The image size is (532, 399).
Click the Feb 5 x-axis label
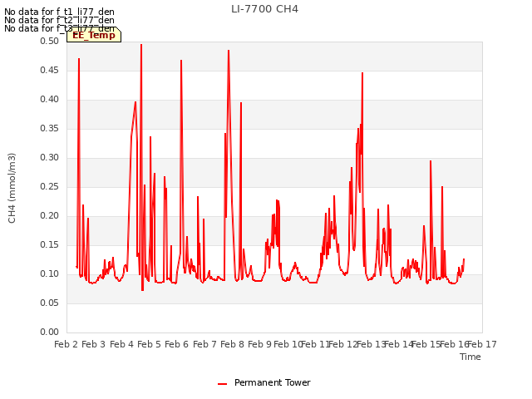pos(149,344)
